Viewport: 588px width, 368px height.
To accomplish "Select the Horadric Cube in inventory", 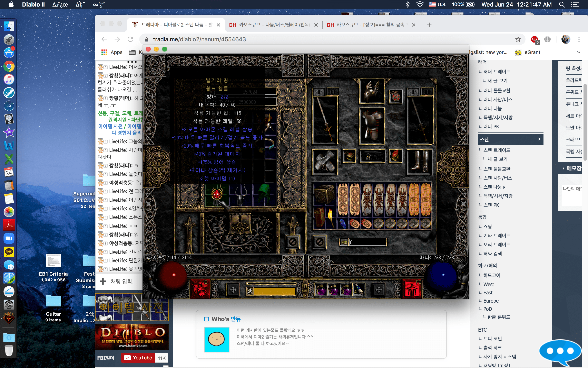I will coord(324,194).
